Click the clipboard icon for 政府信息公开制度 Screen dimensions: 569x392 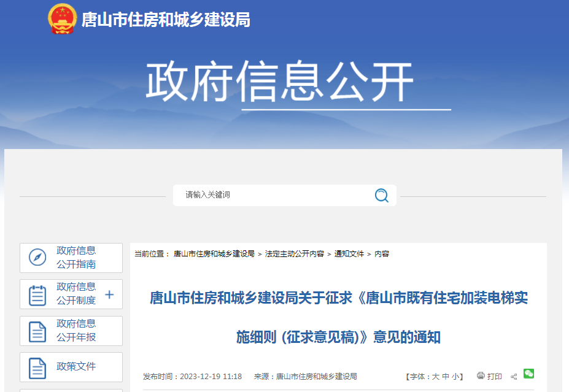point(37,295)
